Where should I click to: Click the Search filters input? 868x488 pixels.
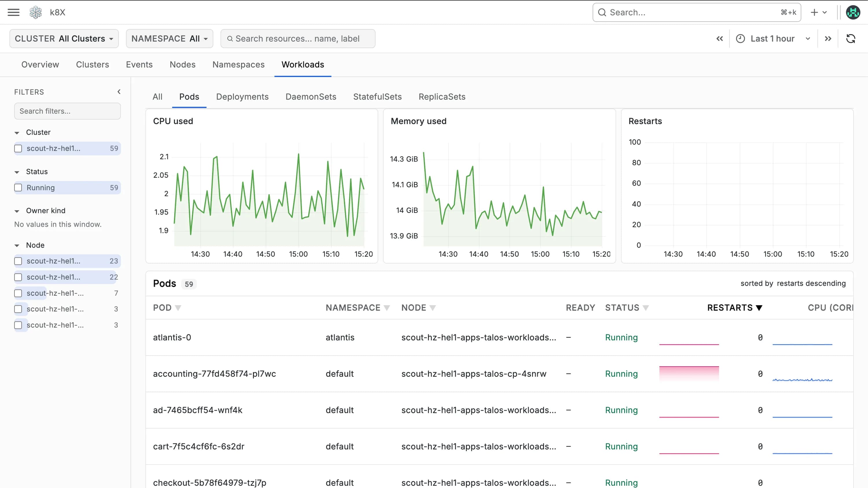click(67, 111)
